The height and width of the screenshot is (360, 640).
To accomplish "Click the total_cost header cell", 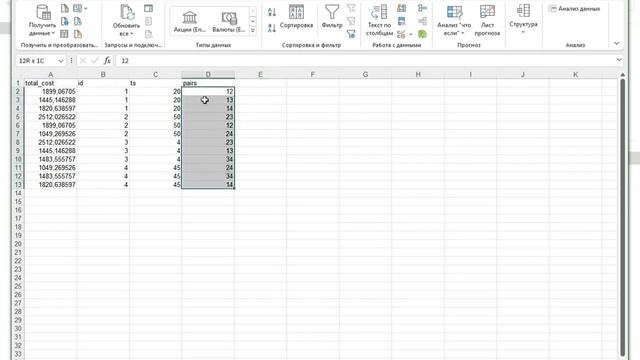I will tap(50, 83).
